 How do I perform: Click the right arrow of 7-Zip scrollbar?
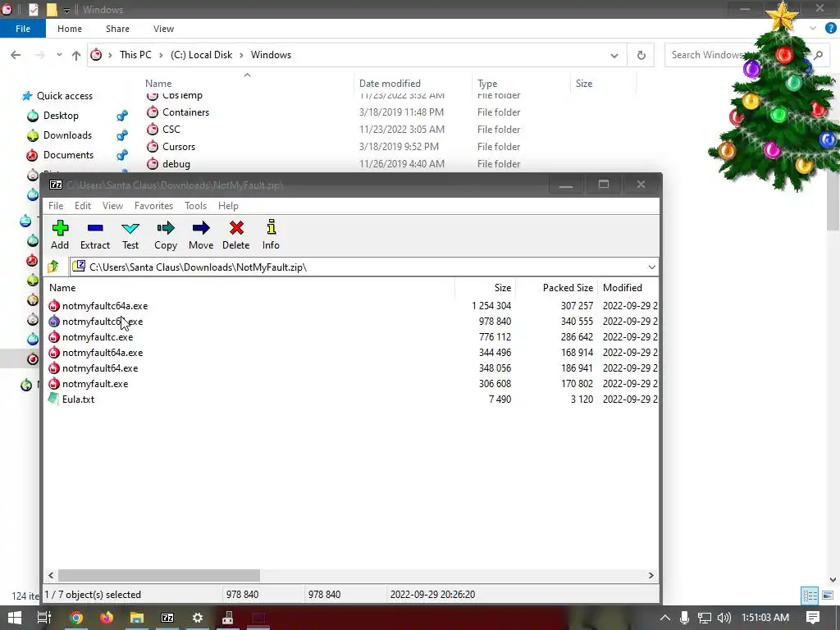pos(651,575)
